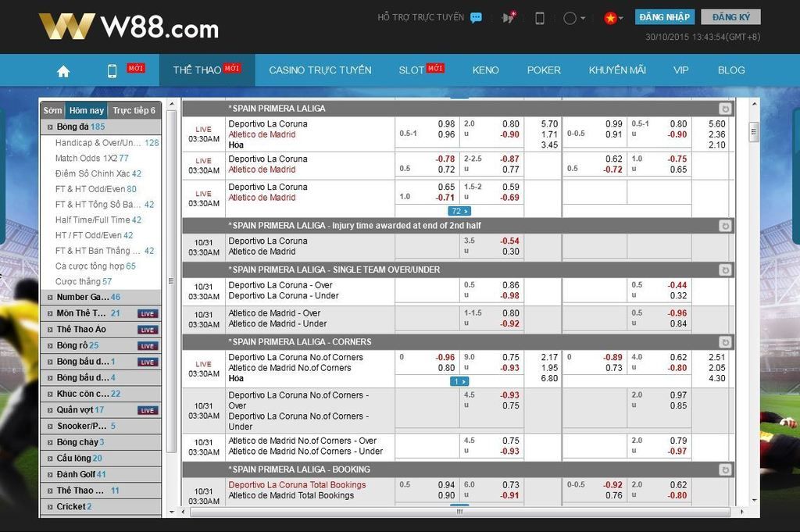Click the horizontal scrollbar below the odds table

point(459,512)
